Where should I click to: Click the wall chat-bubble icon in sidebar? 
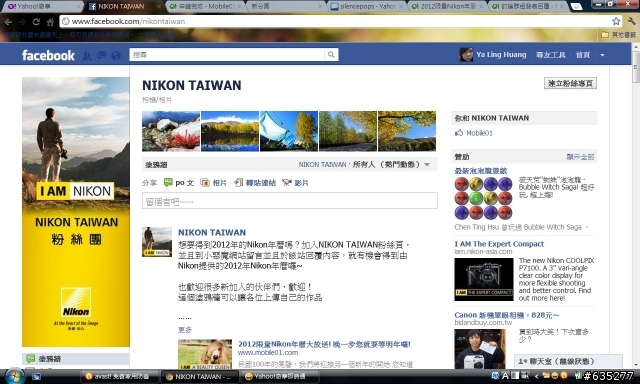tap(31, 359)
